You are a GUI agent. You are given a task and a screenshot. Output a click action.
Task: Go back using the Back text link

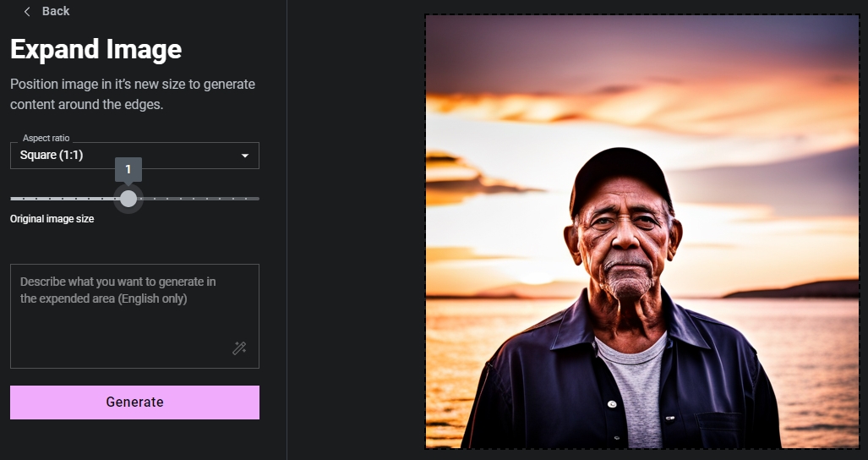point(56,11)
